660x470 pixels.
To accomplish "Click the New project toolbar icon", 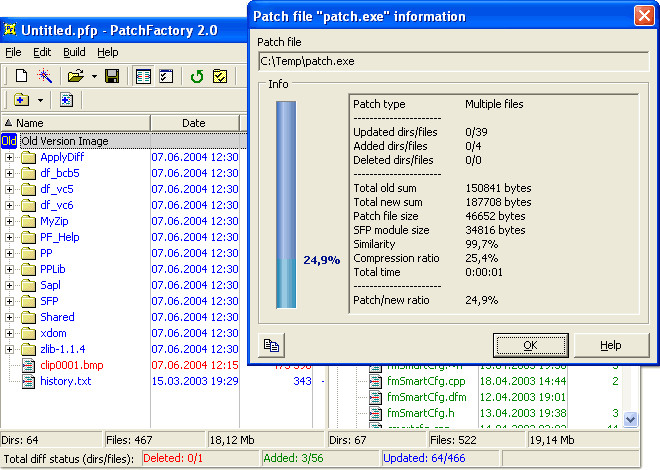I will coord(21,76).
